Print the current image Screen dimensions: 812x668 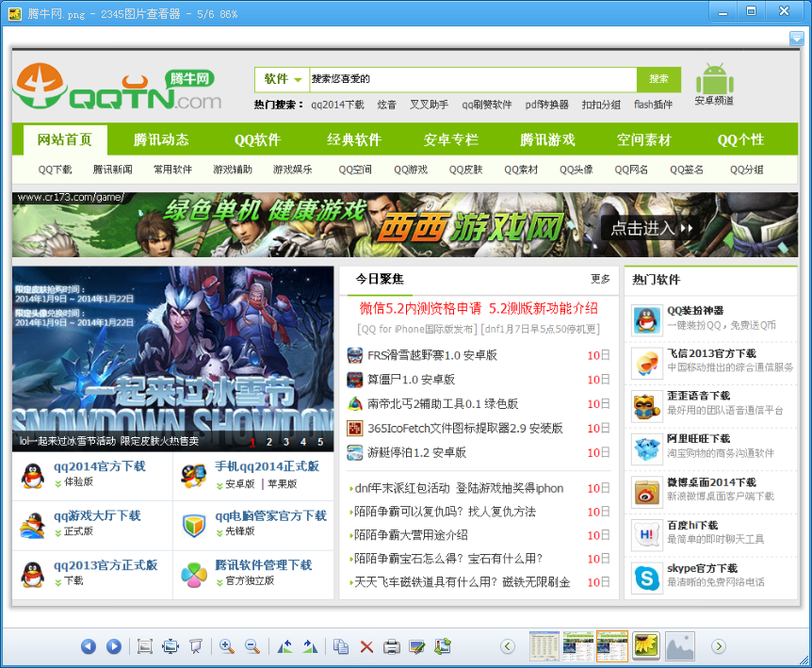click(x=392, y=646)
